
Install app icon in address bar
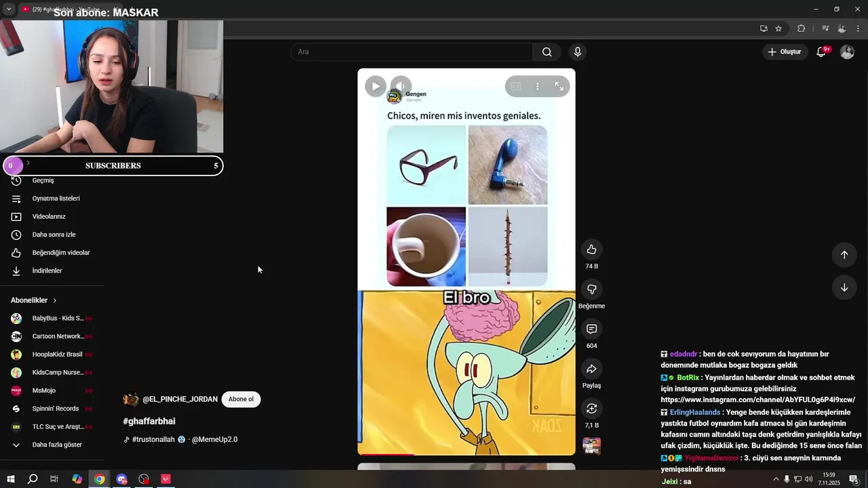click(x=764, y=28)
